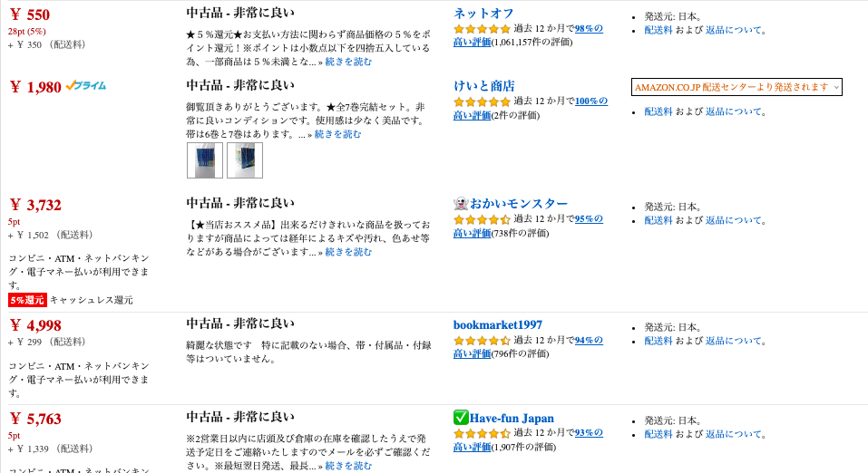Viewport: 868px width, 473px height.
Task: Click the green checkmark icon beside Have-fun Japan
Action: pyautogui.click(x=461, y=418)
